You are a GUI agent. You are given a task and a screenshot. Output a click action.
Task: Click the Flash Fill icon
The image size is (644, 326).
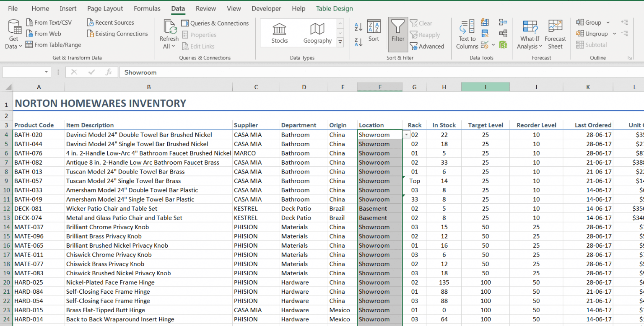point(485,23)
